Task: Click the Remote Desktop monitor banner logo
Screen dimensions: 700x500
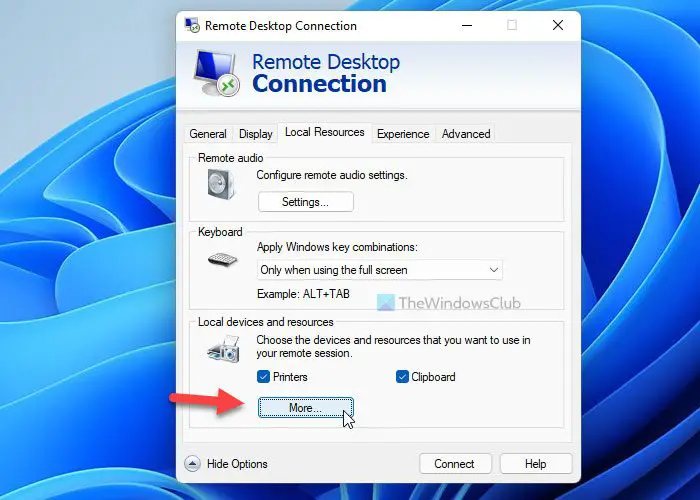Action: 217,73
